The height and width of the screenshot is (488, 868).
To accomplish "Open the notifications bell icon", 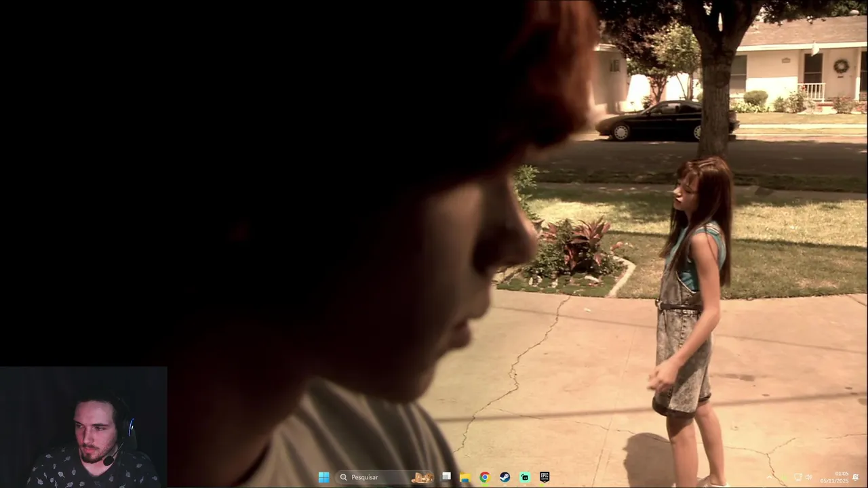I will click(x=856, y=477).
